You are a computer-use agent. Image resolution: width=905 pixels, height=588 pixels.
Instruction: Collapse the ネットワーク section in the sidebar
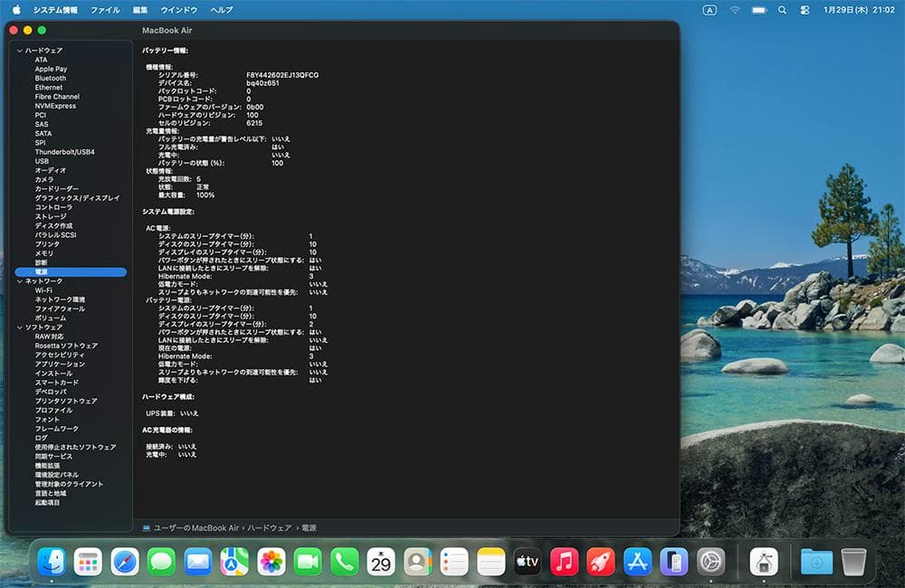(20, 280)
